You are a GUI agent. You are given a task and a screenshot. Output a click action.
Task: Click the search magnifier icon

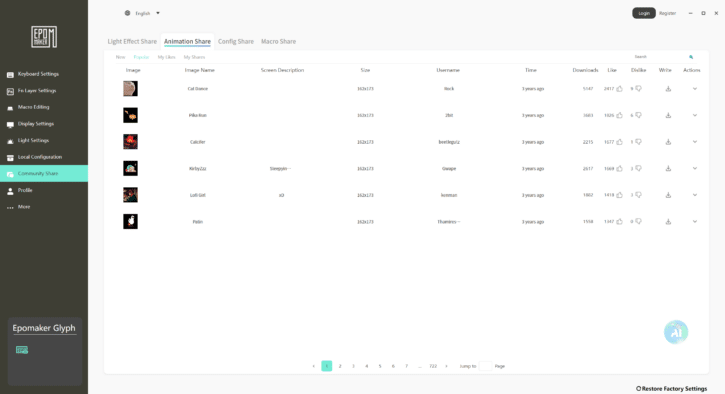[691, 57]
